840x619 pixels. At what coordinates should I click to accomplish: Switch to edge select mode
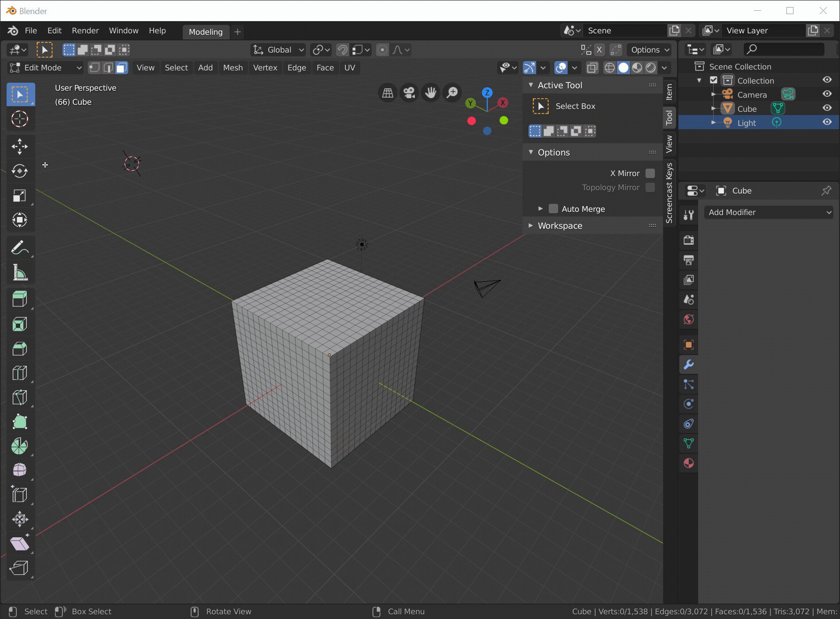point(108,68)
